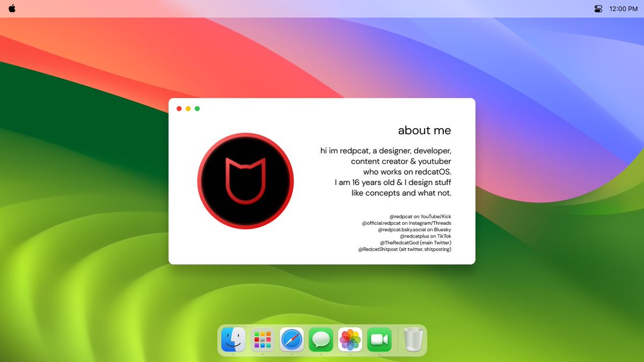Open the Apple menu

click(x=12, y=9)
